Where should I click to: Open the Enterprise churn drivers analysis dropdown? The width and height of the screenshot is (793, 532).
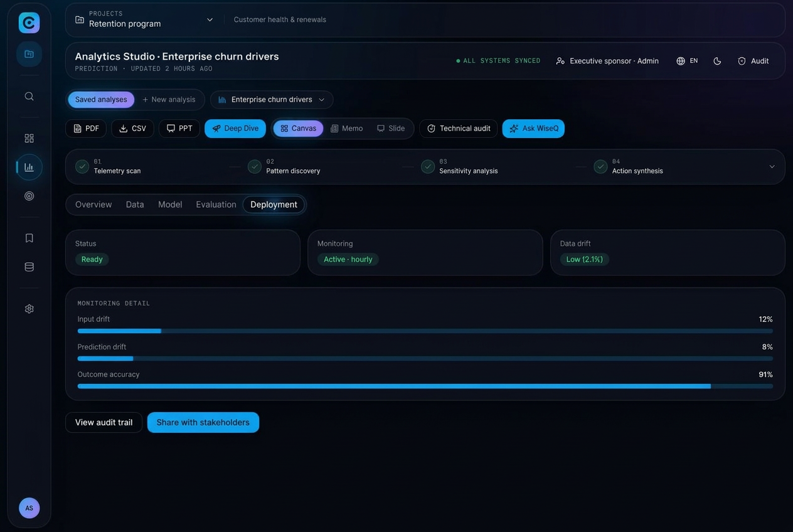(x=272, y=100)
